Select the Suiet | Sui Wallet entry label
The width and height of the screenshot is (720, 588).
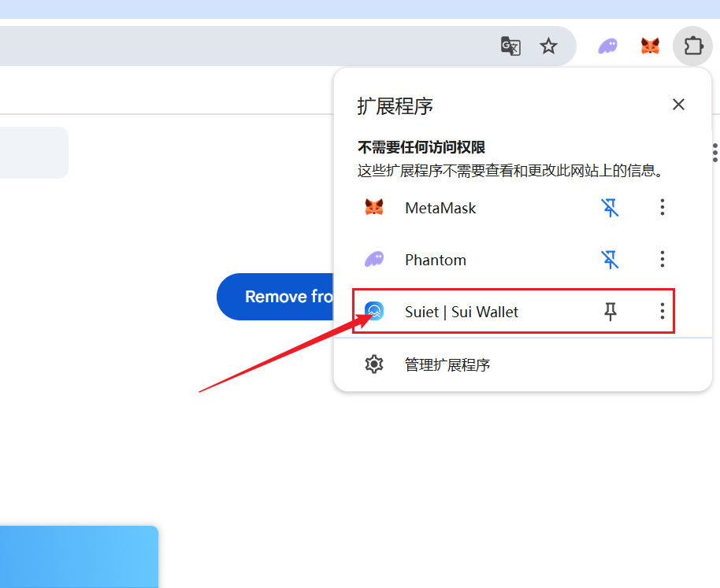pyautogui.click(x=462, y=312)
